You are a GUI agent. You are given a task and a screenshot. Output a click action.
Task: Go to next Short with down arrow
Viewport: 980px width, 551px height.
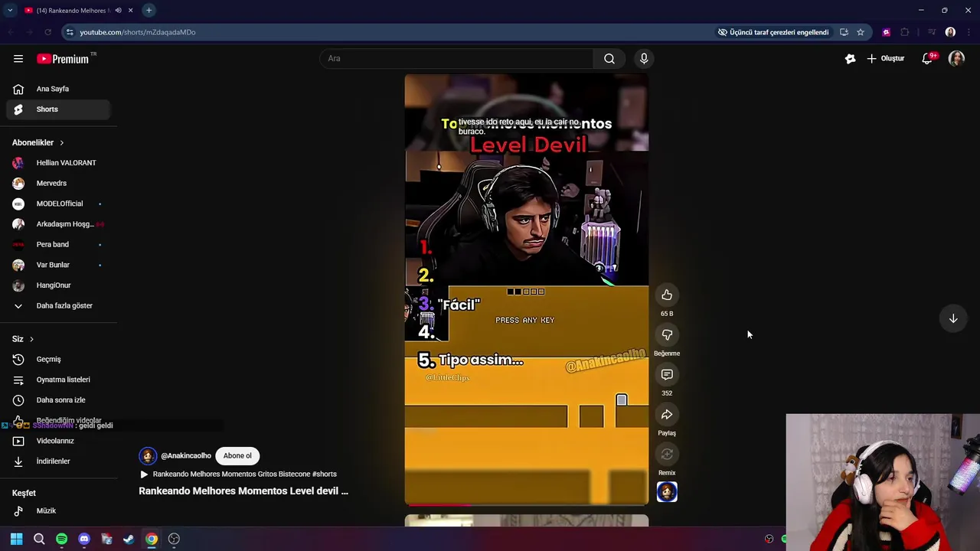click(953, 318)
